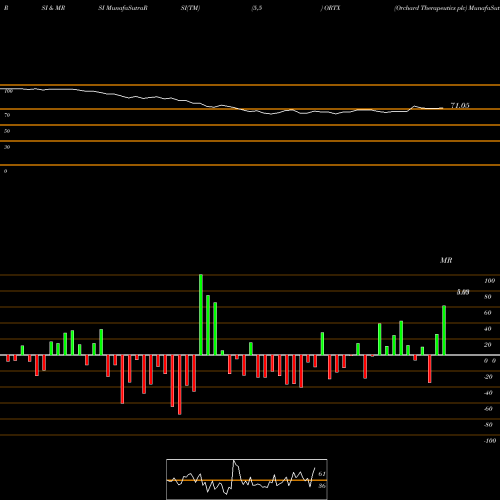Image resolution: width=500 pixels, height=500 pixels.
Task: Click the -100 label on MR axis
Action: (x=490, y=441)
